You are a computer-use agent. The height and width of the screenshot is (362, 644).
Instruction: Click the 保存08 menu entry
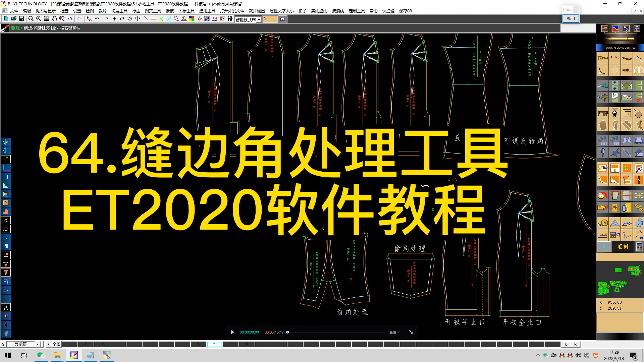pos(406,11)
